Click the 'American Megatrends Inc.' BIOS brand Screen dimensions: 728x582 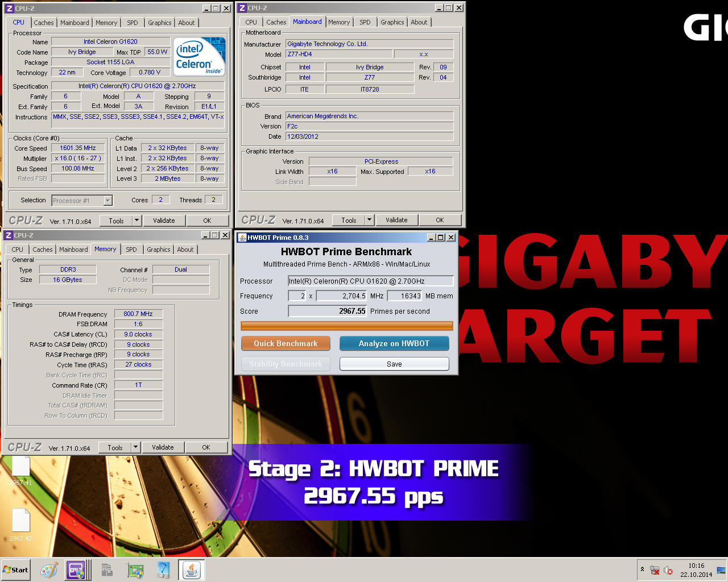[x=369, y=116]
